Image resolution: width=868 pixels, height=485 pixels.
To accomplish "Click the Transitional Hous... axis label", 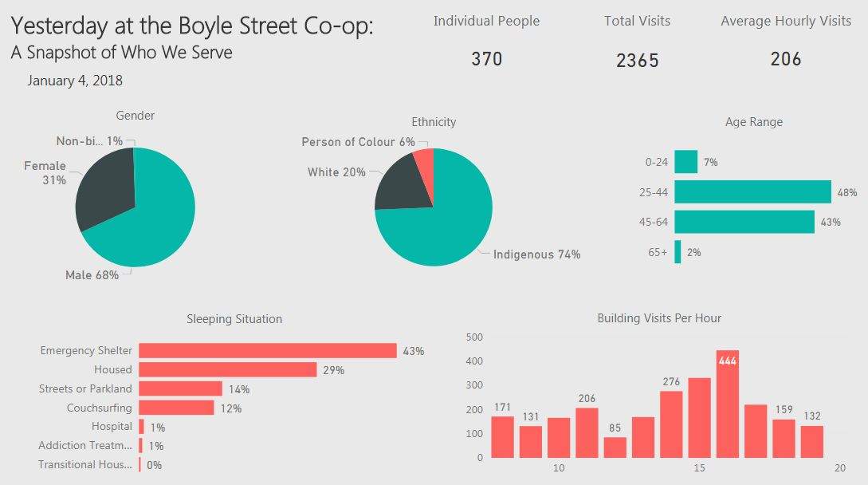I will pyautogui.click(x=85, y=464).
